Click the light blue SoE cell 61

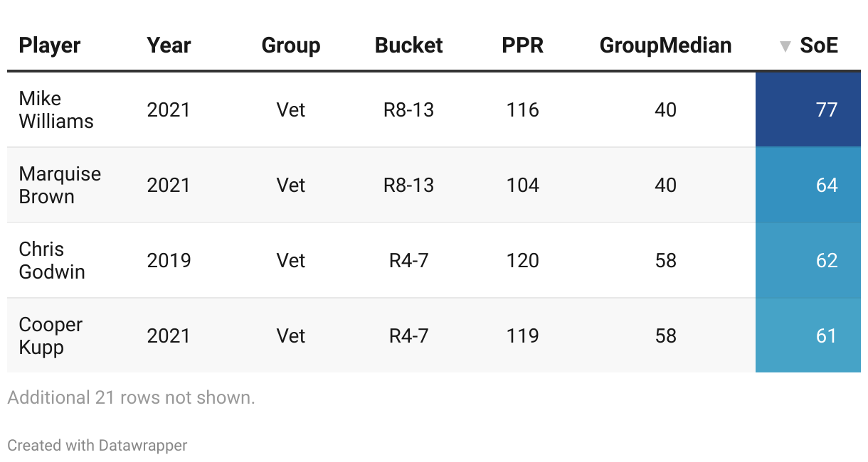(x=808, y=335)
